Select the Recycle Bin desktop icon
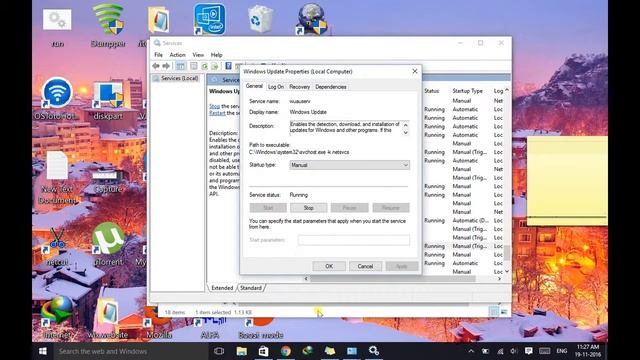Image resolution: width=640 pixels, height=360 pixels. [x=260, y=18]
